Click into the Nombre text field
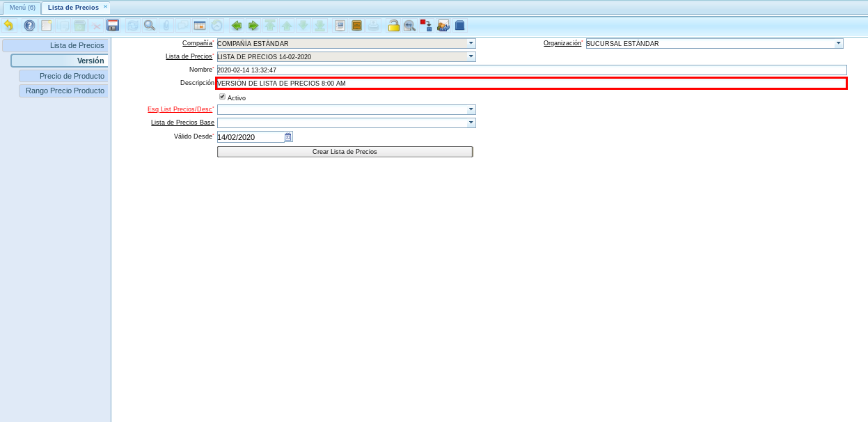Viewport: 868px width, 422px height. click(532, 70)
